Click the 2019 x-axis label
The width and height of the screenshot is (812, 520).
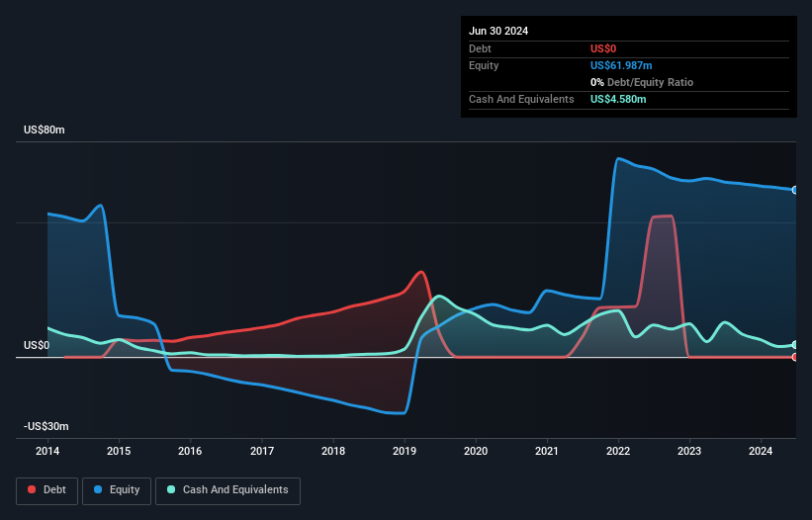click(x=405, y=451)
